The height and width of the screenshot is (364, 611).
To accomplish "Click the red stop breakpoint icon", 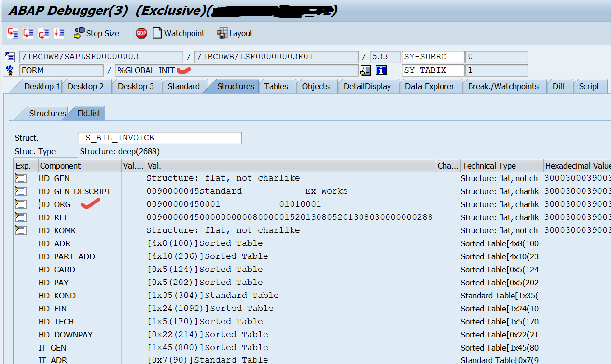I will (140, 33).
